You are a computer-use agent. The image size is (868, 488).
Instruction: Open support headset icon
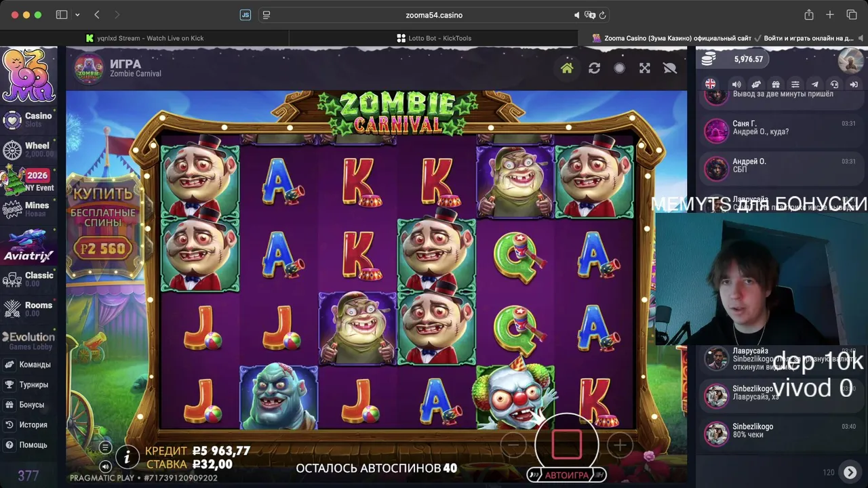tap(835, 85)
